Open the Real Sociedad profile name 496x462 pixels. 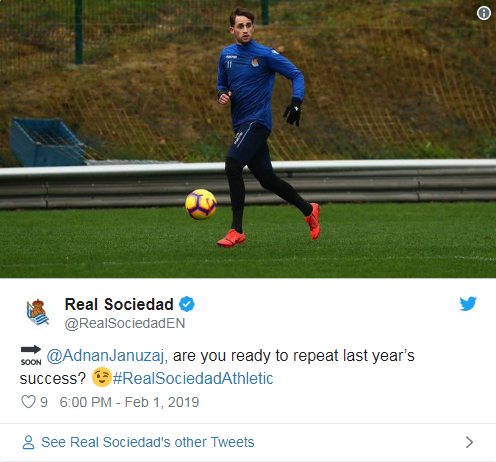coord(119,304)
